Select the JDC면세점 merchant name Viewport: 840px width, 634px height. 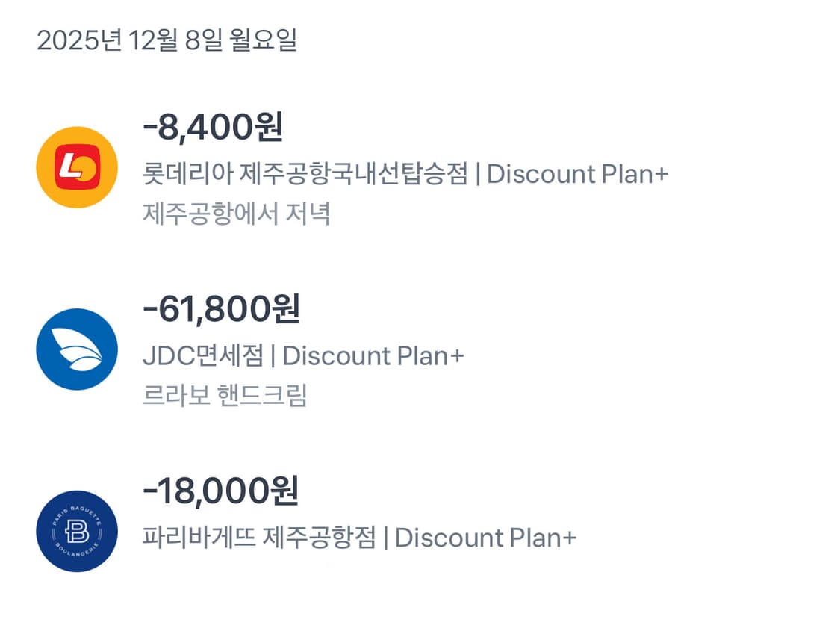(x=203, y=356)
